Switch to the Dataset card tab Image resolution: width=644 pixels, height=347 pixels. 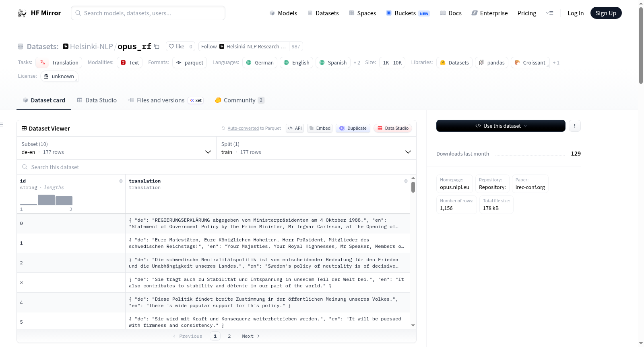[43, 100]
